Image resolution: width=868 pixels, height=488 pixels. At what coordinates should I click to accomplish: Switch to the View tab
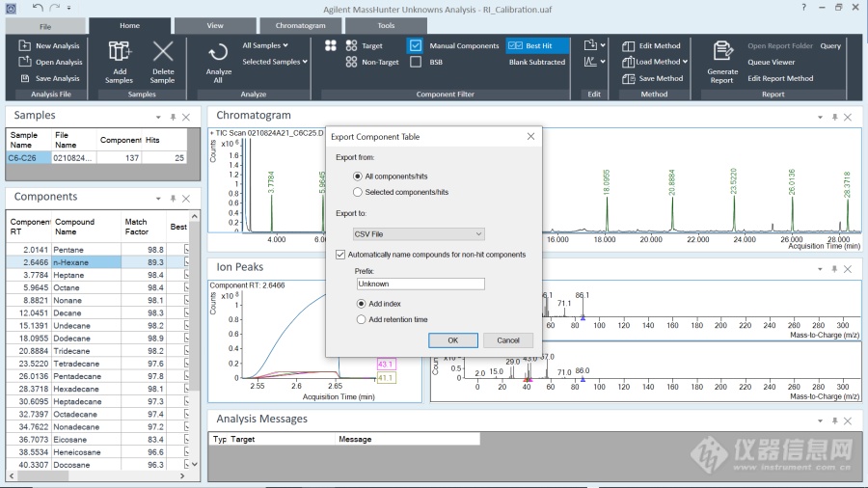tap(215, 25)
